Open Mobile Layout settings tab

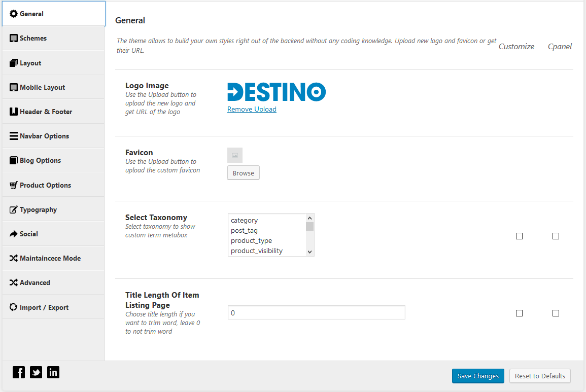pos(53,87)
